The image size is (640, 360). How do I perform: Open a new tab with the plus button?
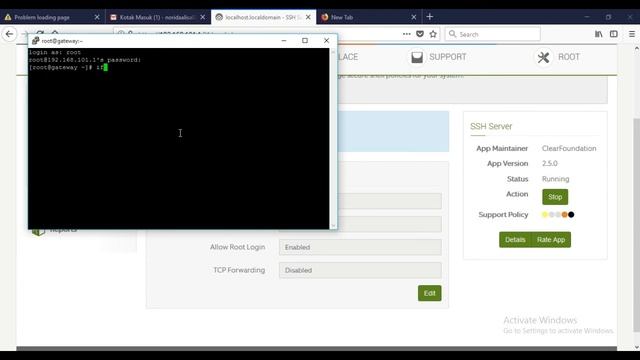tap(429, 17)
